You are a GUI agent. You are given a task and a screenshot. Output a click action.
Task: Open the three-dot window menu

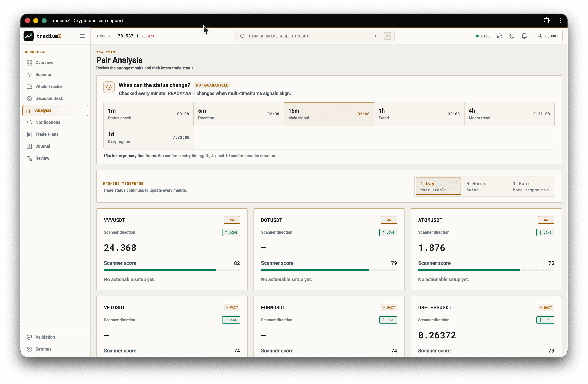(561, 20)
